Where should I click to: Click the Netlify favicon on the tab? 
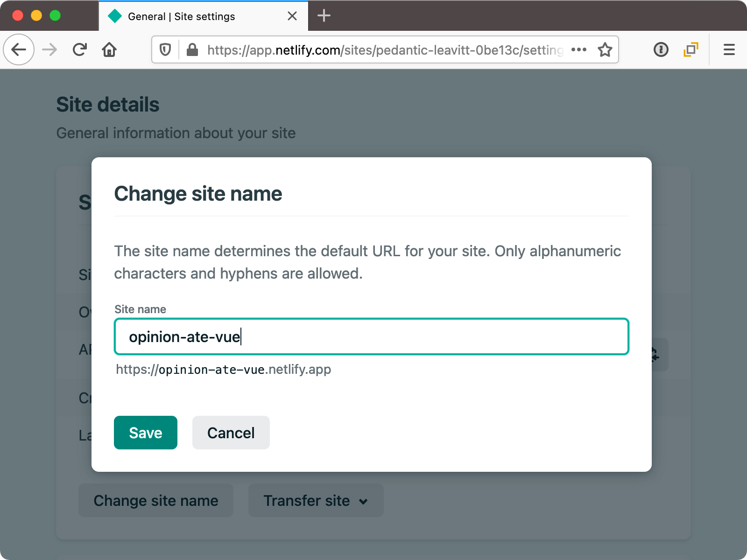pyautogui.click(x=115, y=16)
